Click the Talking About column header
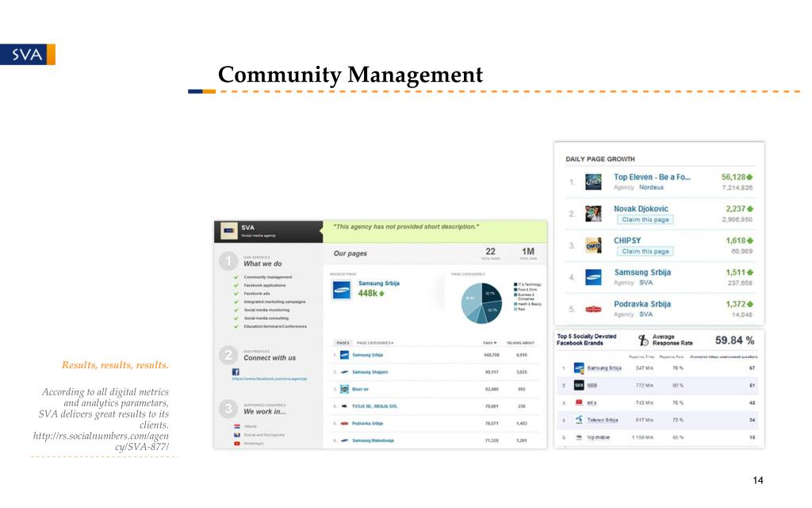Viewport: 812px width, 508px height. (520, 343)
